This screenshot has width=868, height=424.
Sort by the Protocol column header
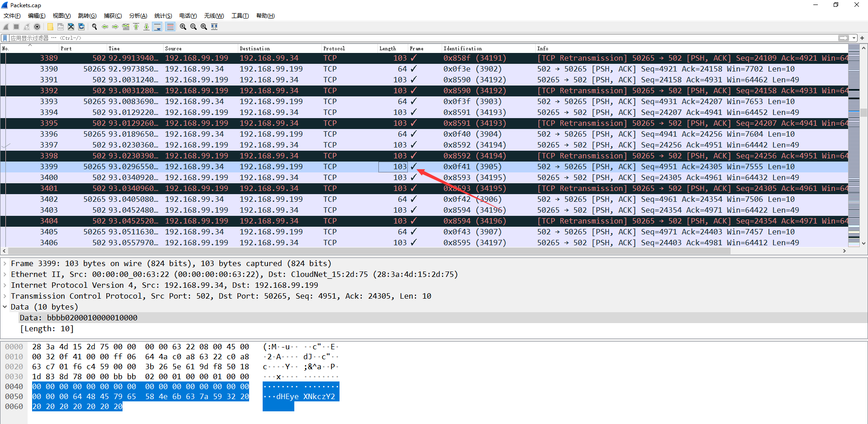(x=349, y=48)
